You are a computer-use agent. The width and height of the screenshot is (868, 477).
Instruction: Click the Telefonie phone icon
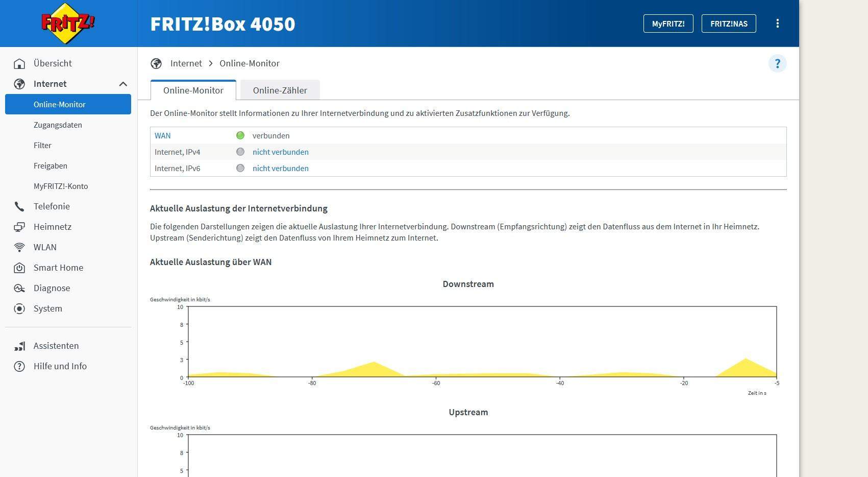click(x=19, y=206)
